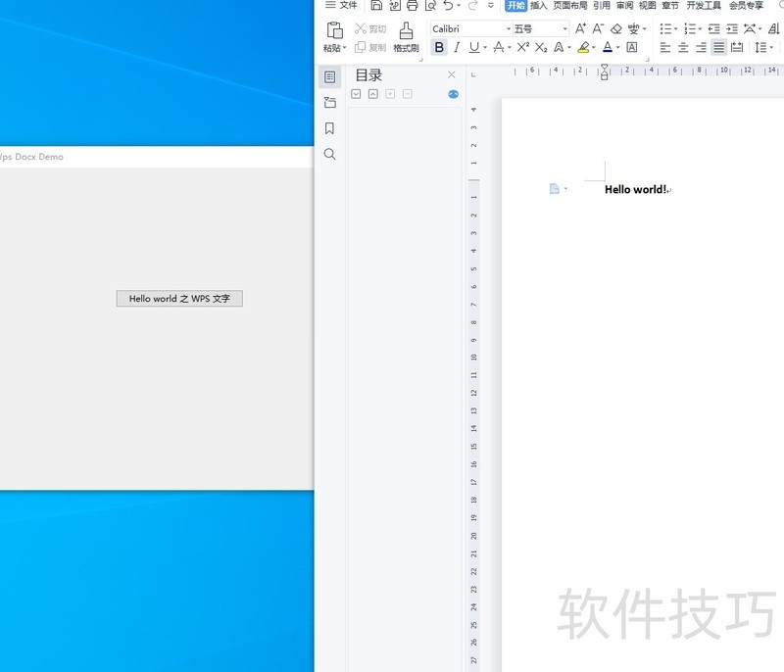Open the bookmark sidebar icon
The width and height of the screenshot is (784, 672).
click(329, 128)
